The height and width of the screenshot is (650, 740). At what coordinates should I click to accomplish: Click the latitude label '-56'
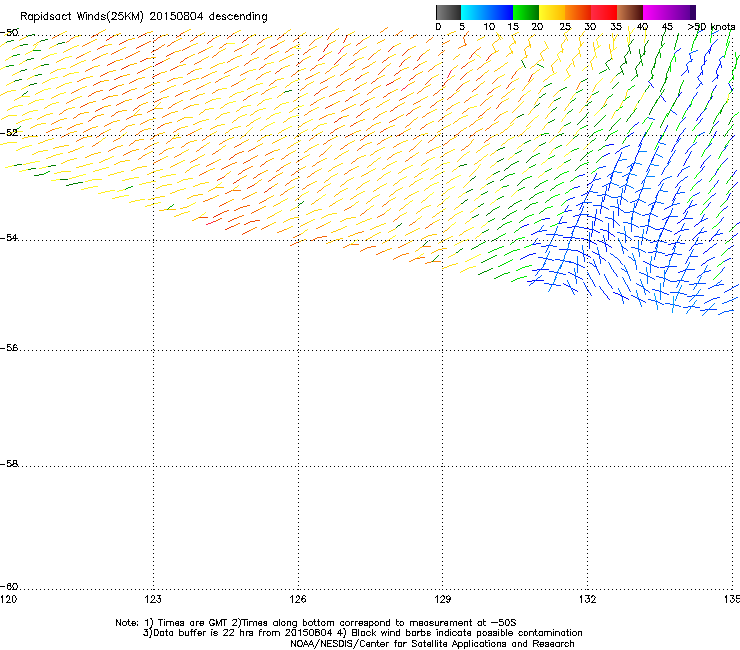click(9, 348)
